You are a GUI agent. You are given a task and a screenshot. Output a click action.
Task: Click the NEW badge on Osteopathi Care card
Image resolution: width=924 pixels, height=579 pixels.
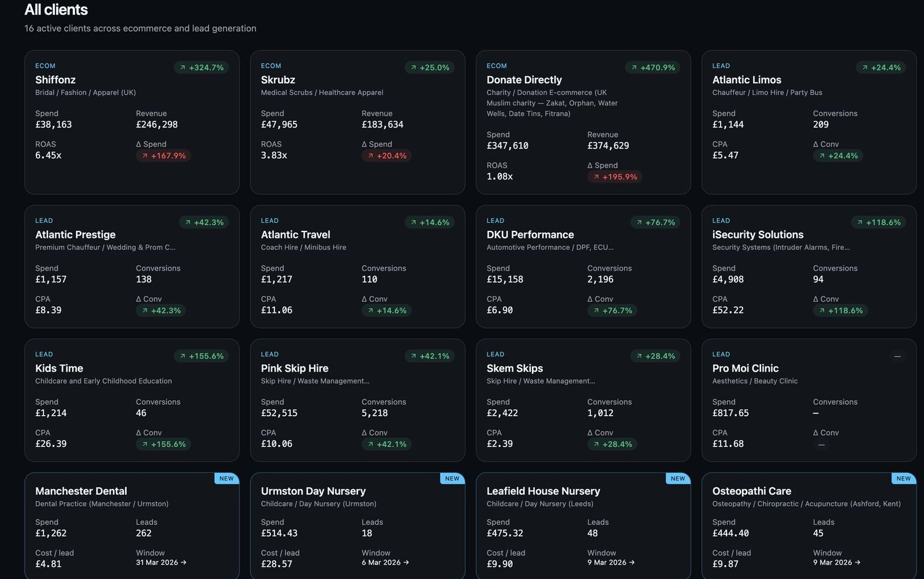904,479
